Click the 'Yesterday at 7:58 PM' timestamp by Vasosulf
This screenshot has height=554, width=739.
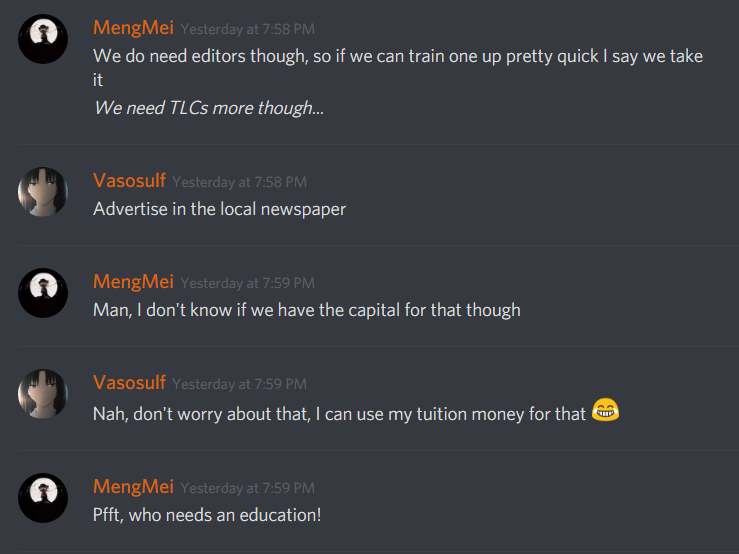(x=239, y=182)
